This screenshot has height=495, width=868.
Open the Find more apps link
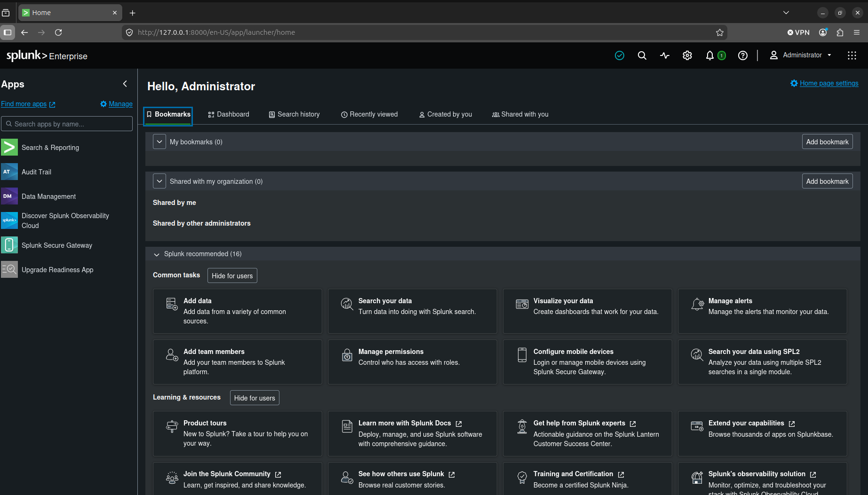pyautogui.click(x=28, y=104)
